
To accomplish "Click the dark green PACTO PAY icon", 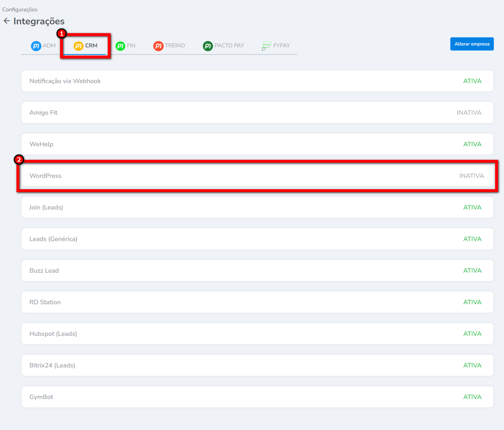I will [x=208, y=46].
